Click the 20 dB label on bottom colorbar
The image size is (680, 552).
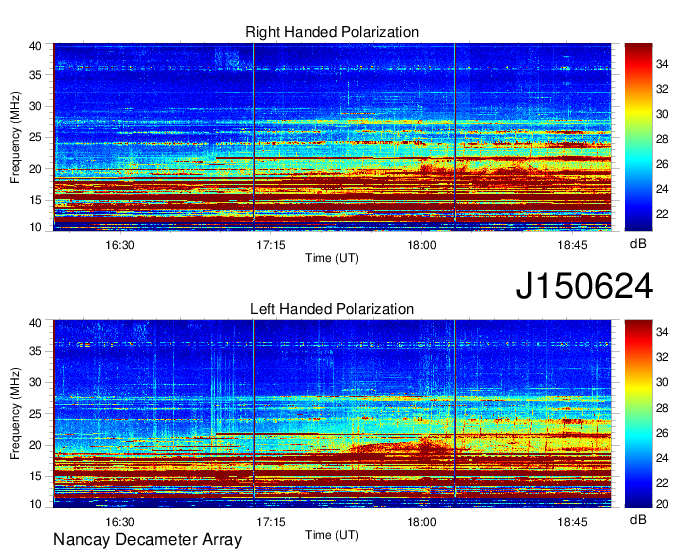[662, 503]
